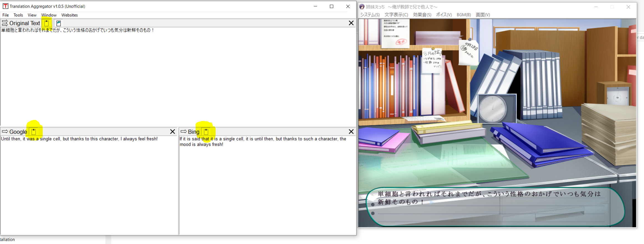Open the システム(S) menu in game window

point(370,15)
